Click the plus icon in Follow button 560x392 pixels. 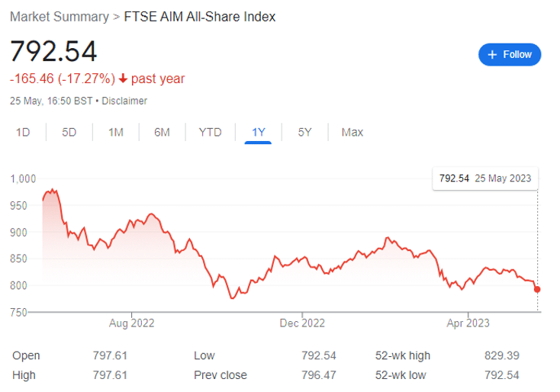pyautogui.click(x=492, y=55)
